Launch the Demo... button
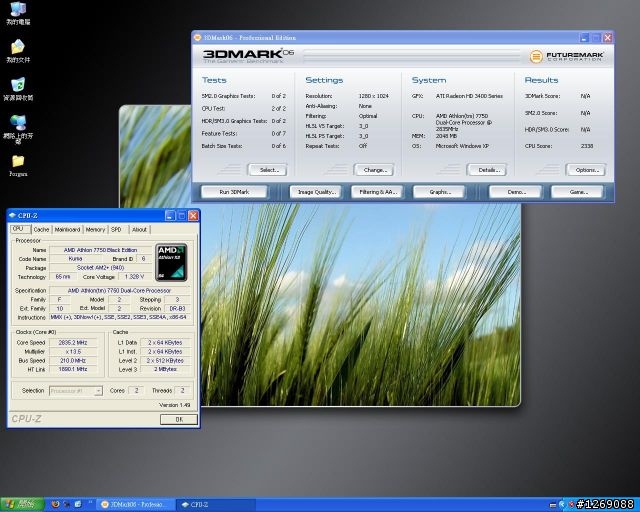This screenshot has width=640, height=512. point(516,192)
